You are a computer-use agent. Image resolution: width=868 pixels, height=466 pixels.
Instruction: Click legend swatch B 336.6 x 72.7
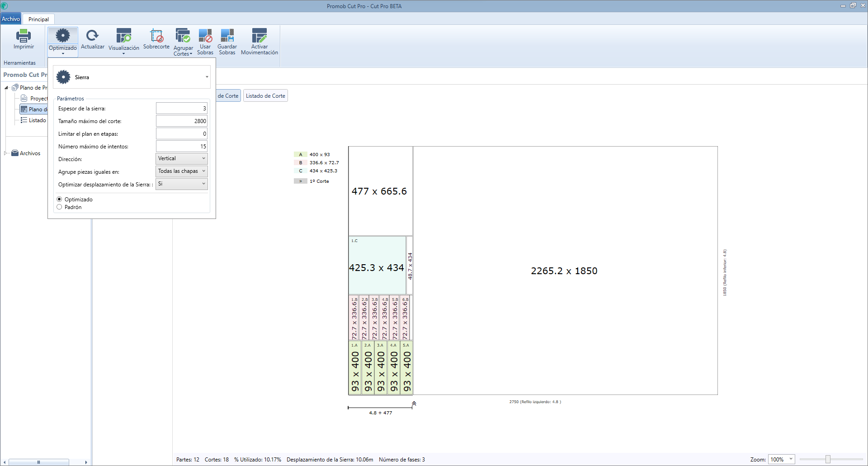pyautogui.click(x=300, y=162)
